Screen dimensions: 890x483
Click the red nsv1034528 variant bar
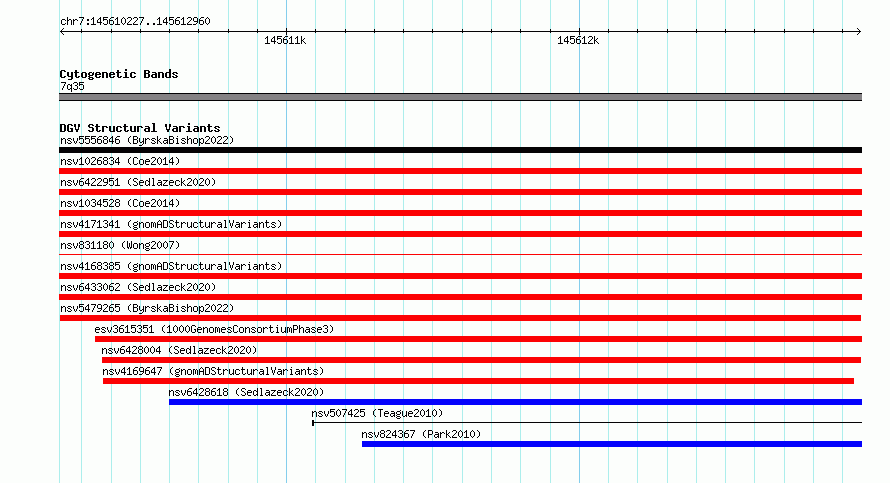460,213
